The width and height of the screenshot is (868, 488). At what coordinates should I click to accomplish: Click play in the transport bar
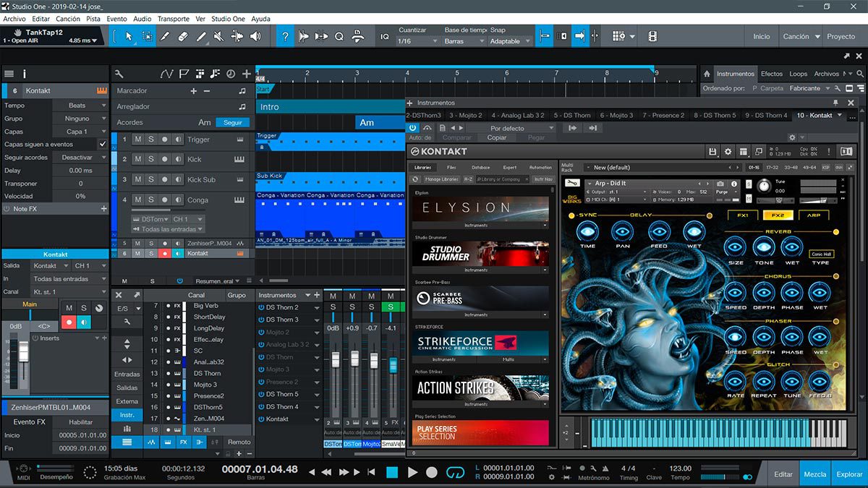[412, 472]
